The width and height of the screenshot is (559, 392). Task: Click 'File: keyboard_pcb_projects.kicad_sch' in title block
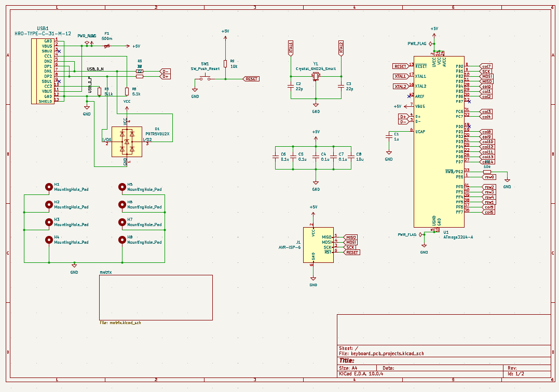381,354
